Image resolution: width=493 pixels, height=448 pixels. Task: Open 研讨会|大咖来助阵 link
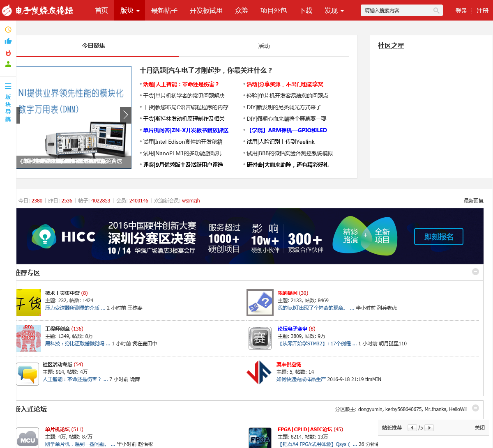pos(287,165)
